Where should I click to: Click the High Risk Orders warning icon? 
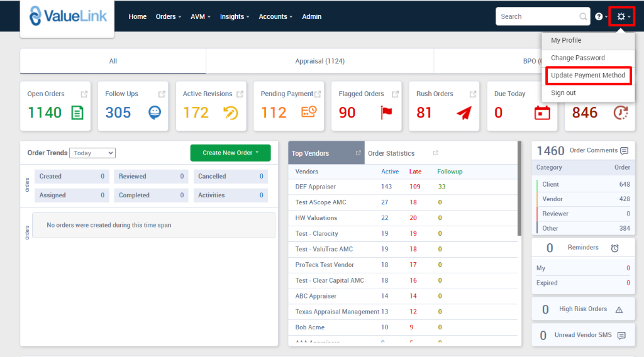619,309
